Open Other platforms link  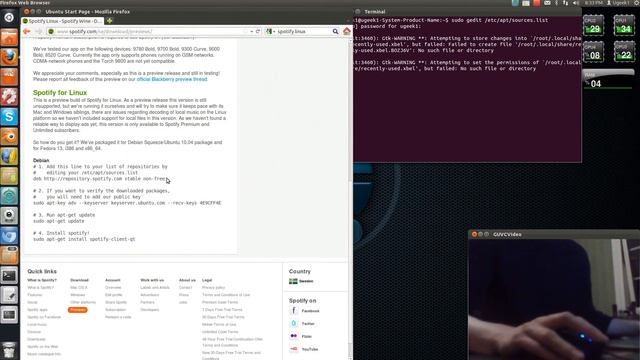(x=83, y=302)
